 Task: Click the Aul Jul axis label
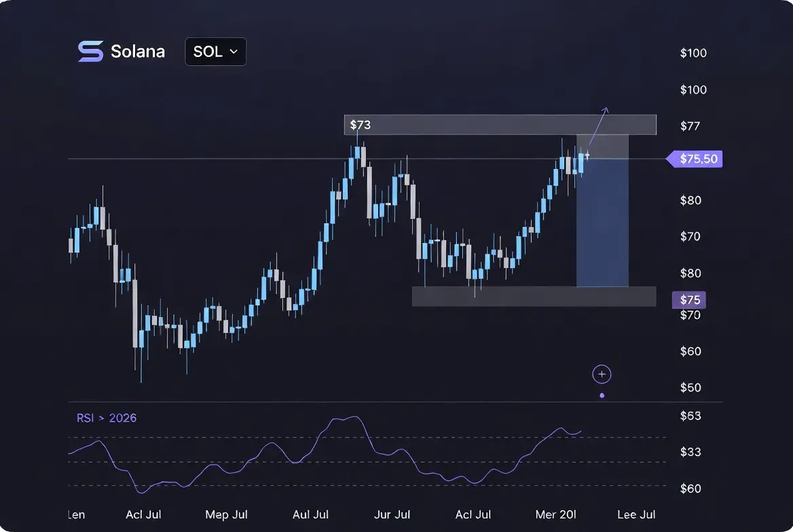(x=310, y=514)
